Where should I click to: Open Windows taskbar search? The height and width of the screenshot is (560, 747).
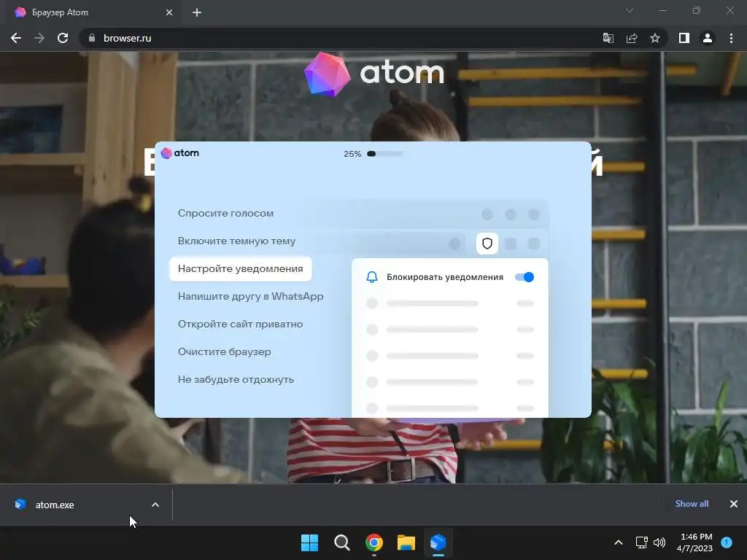click(341, 542)
